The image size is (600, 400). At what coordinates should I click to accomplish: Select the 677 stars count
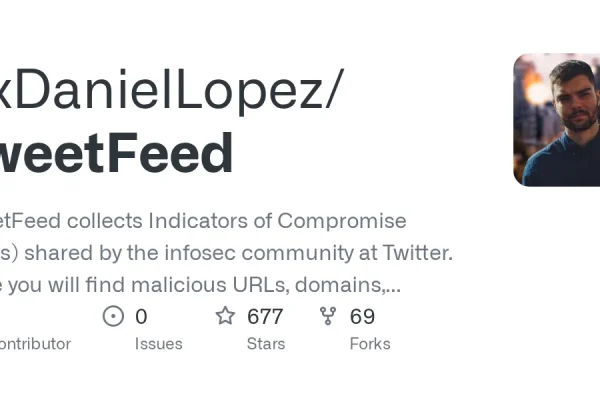pyautogui.click(x=265, y=317)
